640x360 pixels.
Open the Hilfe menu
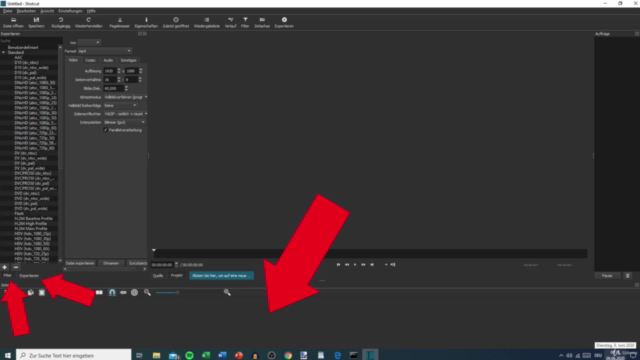click(91, 11)
